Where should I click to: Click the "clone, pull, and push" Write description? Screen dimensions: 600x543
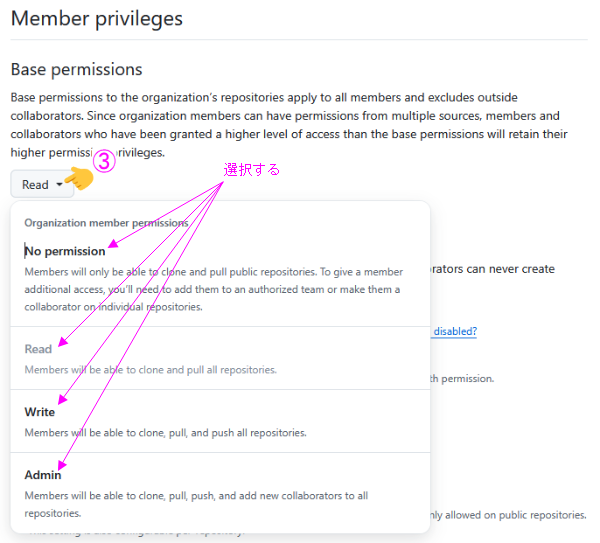[165, 433]
